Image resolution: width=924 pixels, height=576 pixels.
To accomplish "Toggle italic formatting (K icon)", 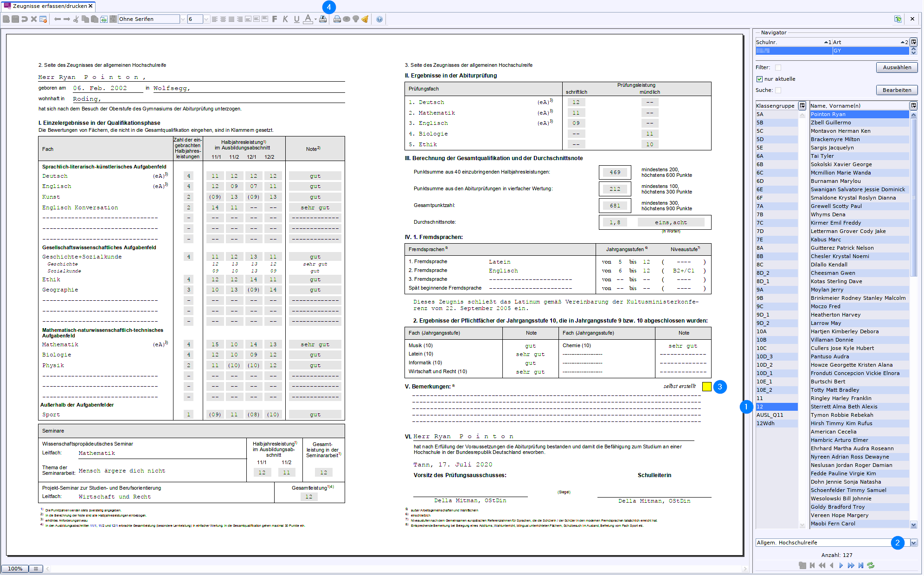I will (285, 19).
